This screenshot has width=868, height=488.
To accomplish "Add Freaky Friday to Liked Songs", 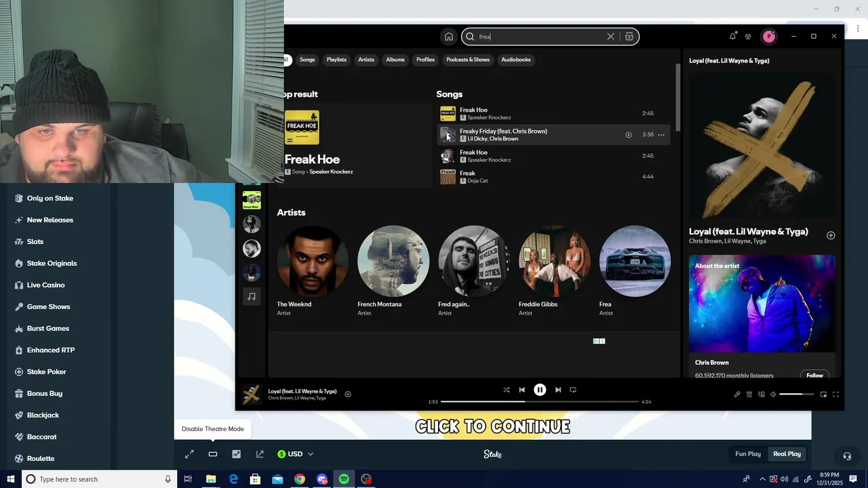I will point(629,135).
